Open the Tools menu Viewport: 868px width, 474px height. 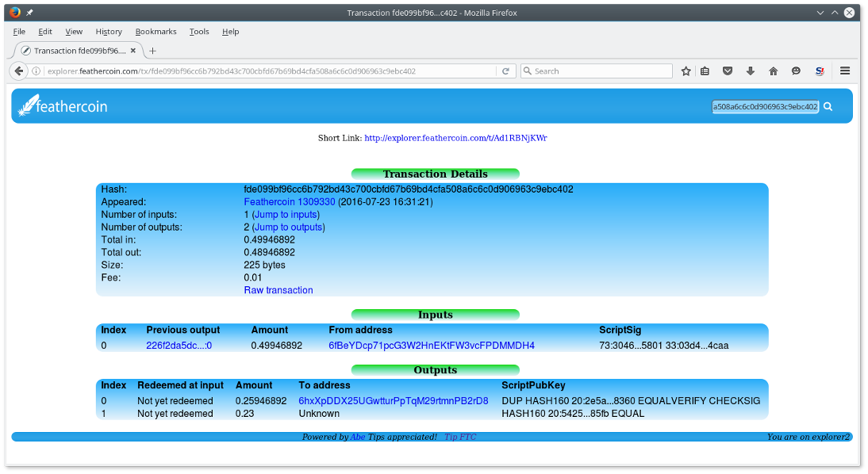pyautogui.click(x=199, y=32)
